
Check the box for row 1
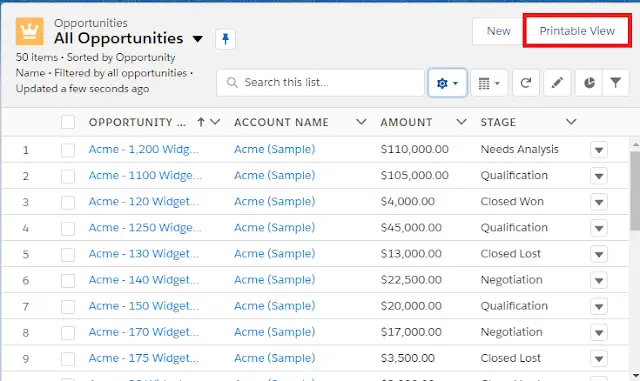point(68,150)
